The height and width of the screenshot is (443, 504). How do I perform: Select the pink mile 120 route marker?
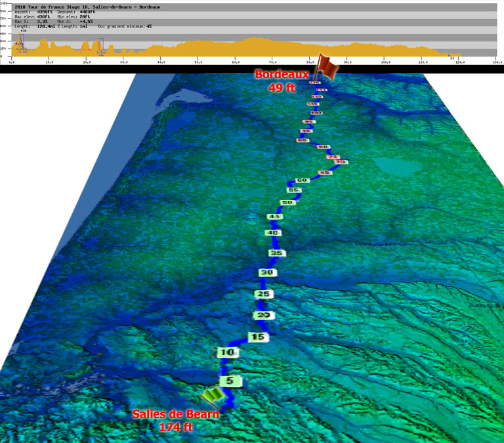(x=315, y=83)
